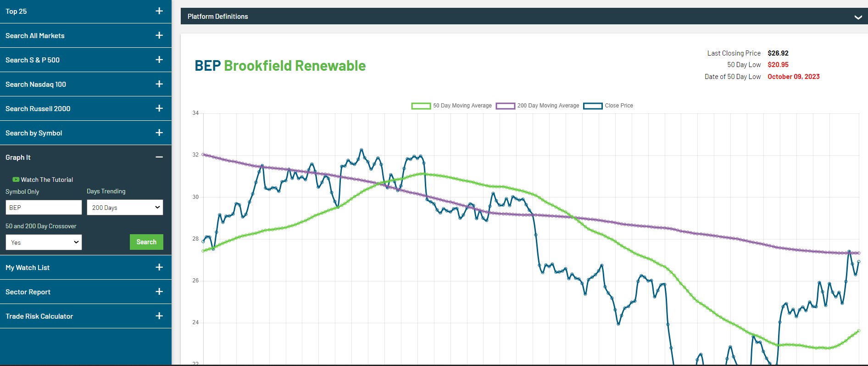The width and height of the screenshot is (868, 366).
Task: Toggle Close Price legend swatch
Action: click(593, 106)
